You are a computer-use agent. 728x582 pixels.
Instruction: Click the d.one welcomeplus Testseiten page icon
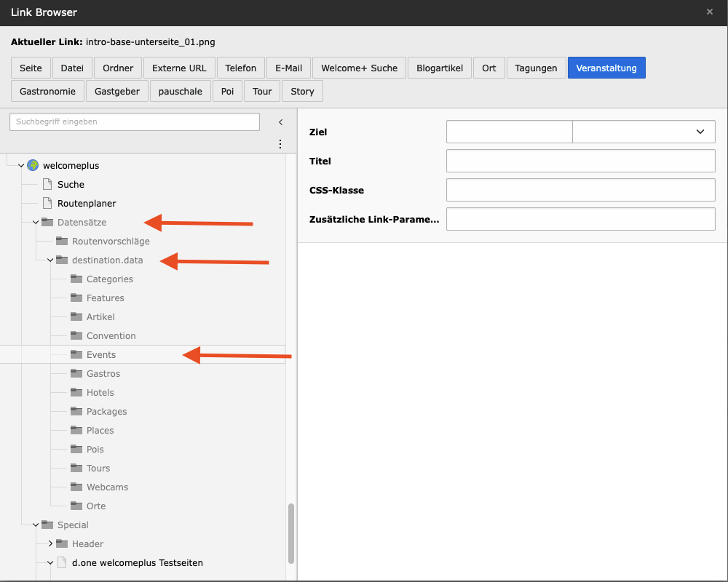tap(62, 562)
